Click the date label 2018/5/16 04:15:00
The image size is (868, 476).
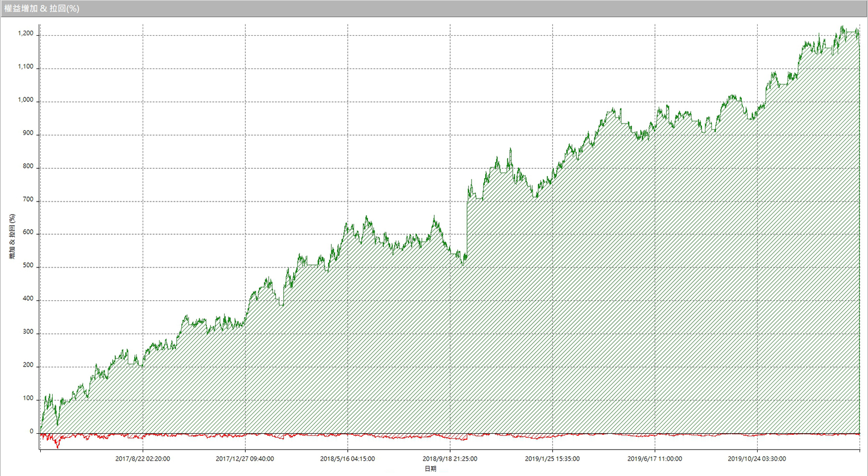coord(347,459)
